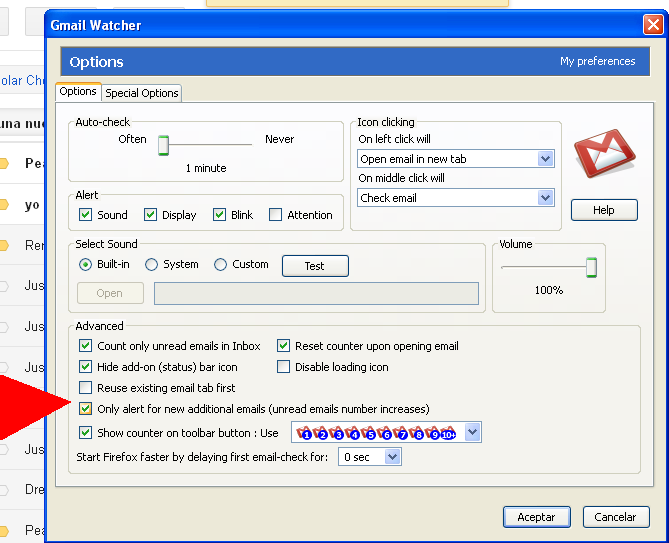
Task: Close the Gmail Watcher dialog window
Action: [653, 25]
